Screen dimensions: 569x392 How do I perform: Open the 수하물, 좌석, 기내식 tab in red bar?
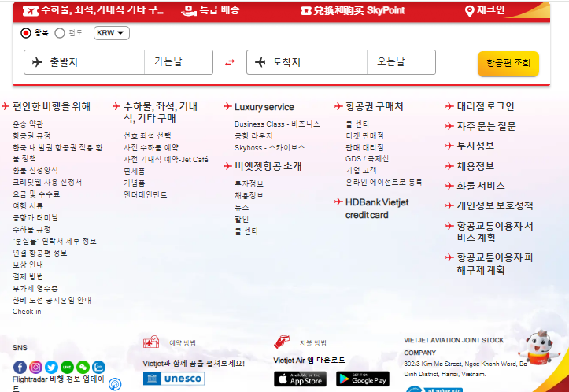pyautogui.click(x=93, y=10)
